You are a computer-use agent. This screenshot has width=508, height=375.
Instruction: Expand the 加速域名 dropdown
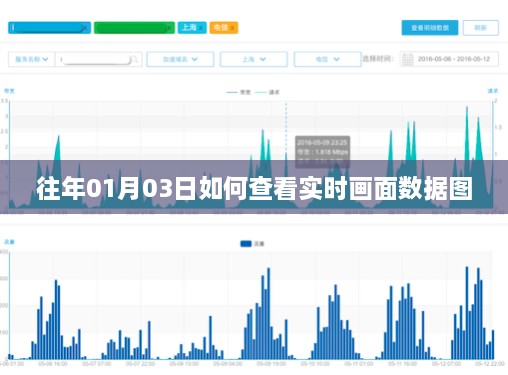(180, 59)
